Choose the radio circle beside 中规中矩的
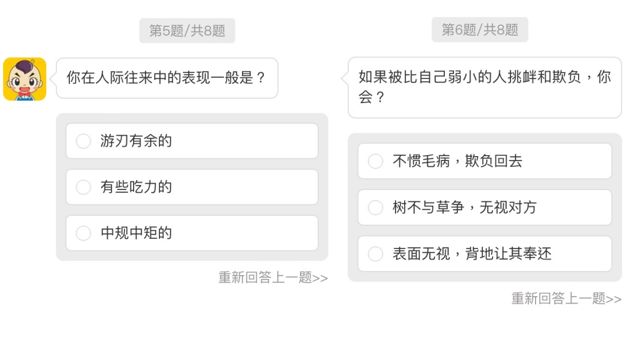 tap(83, 233)
